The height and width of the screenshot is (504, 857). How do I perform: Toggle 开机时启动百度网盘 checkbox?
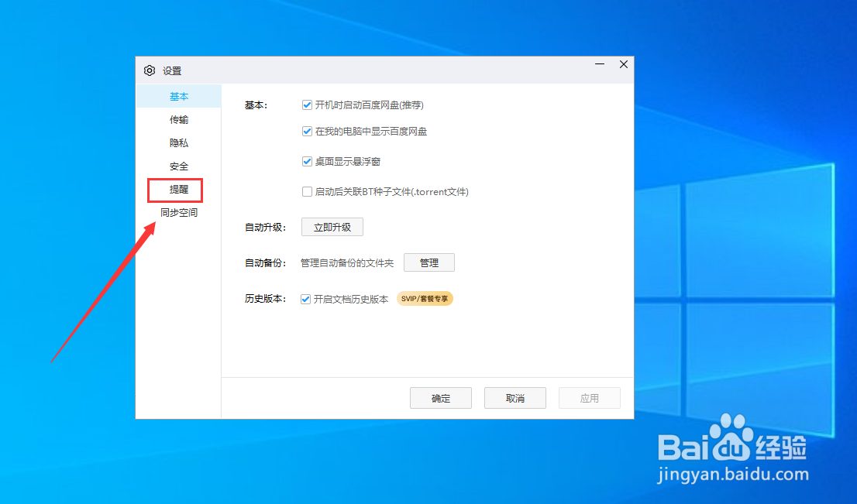[x=307, y=105]
